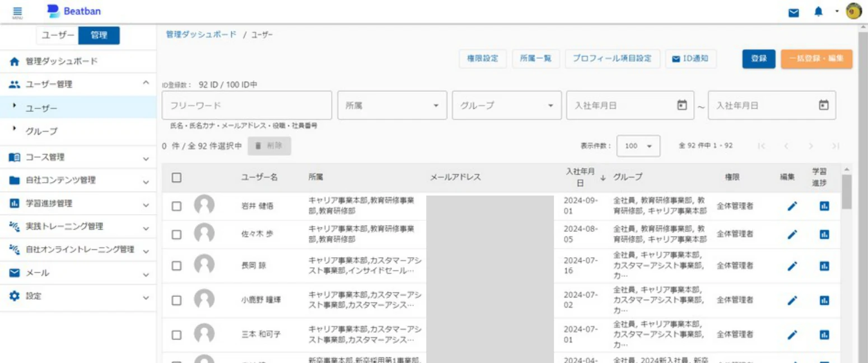Check the box for 佐々木 歩

176,235
